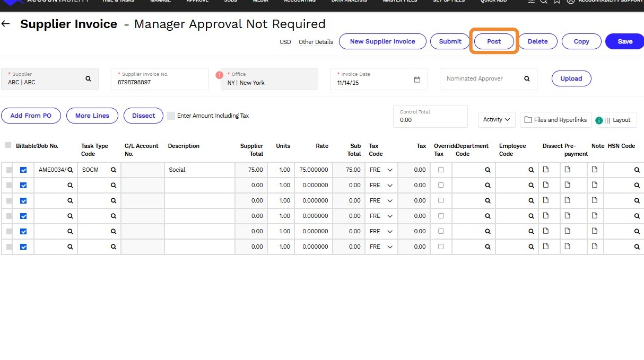The height and width of the screenshot is (360, 644).
Task: Post the supplier invoice
Action: [x=494, y=41]
